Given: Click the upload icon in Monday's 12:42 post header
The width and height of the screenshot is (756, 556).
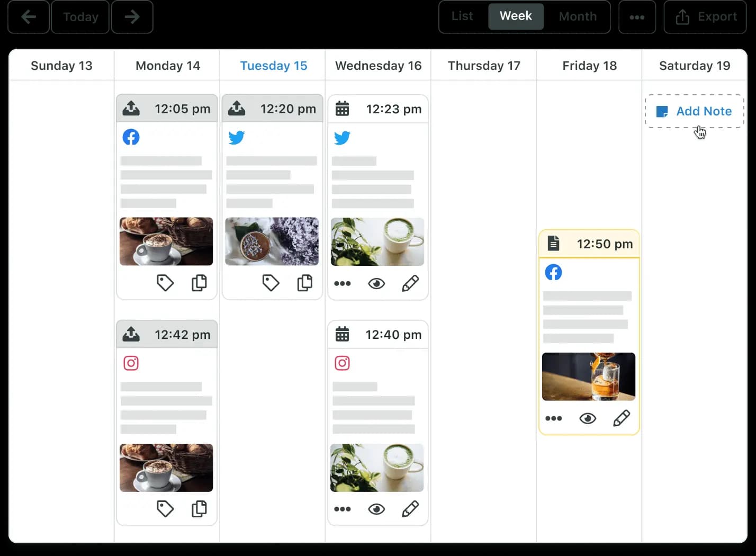Looking at the screenshot, I should click(x=131, y=334).
